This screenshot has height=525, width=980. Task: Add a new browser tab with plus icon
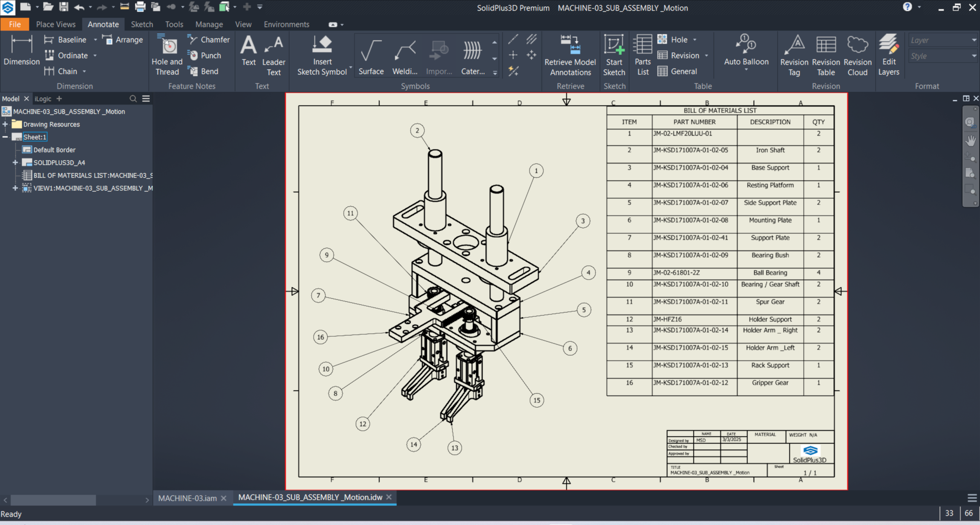click(x=59, y=99)
